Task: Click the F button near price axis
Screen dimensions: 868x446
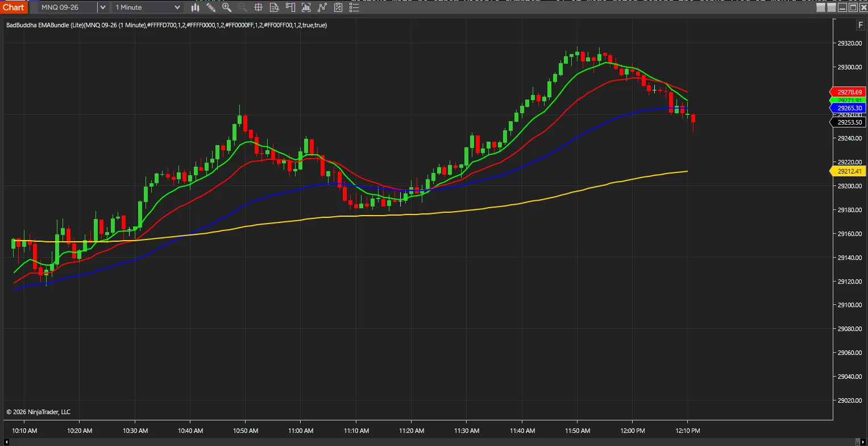Action: coord(860,25)
